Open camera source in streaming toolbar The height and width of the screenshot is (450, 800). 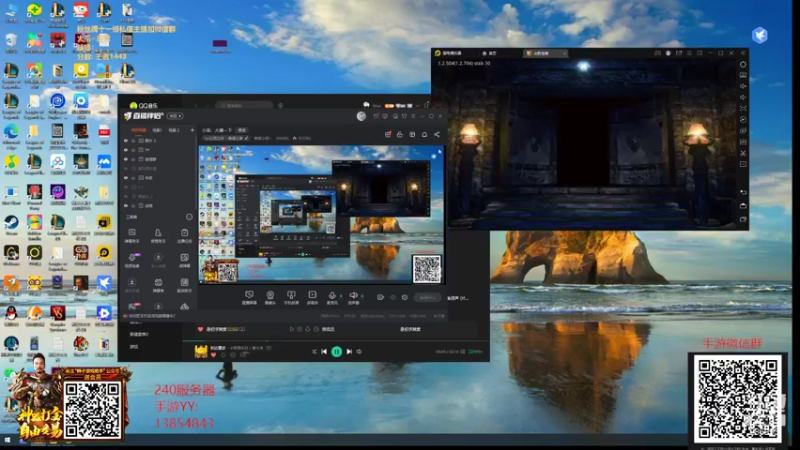(x=270, y=297)
